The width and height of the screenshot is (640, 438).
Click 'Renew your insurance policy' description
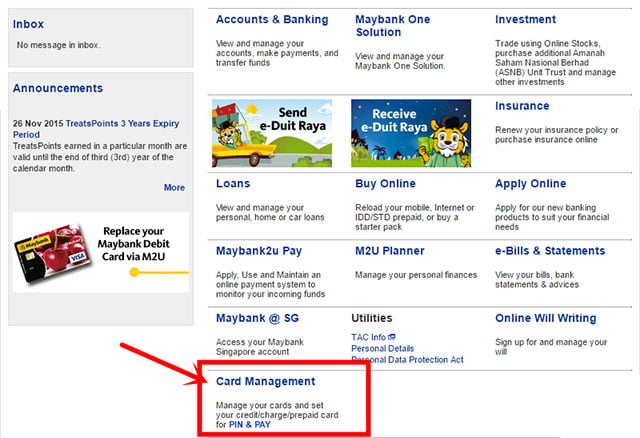(557, 135)
